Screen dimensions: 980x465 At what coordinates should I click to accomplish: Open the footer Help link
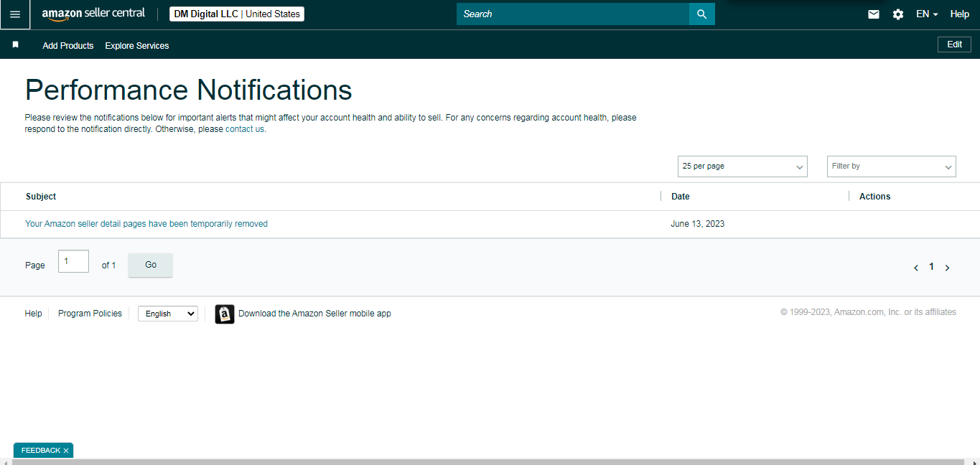[x=33, y=314]
